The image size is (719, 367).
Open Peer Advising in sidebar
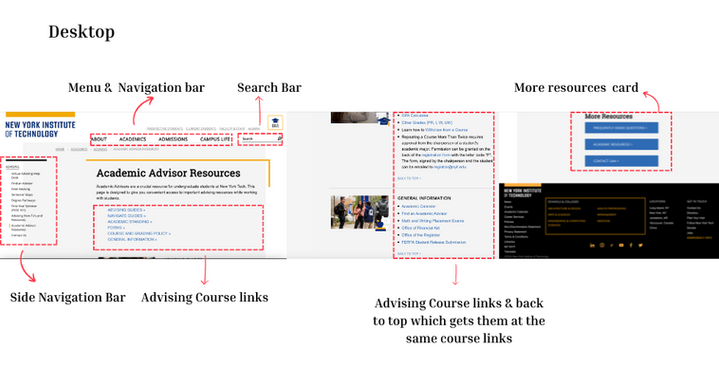tap(21, 189)
